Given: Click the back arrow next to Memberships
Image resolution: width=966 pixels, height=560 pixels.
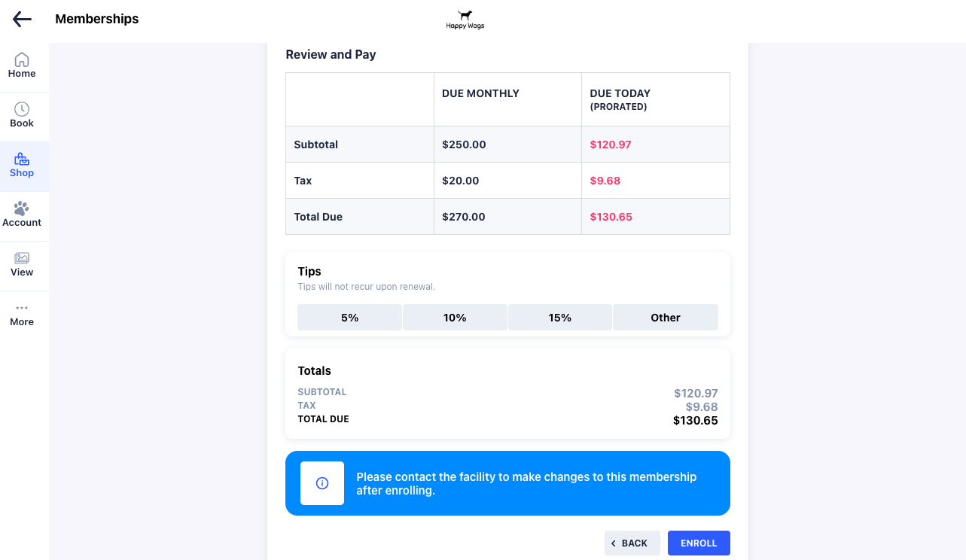Looking at the screenshot, I should pyautogui.click(x=21, y=19).
